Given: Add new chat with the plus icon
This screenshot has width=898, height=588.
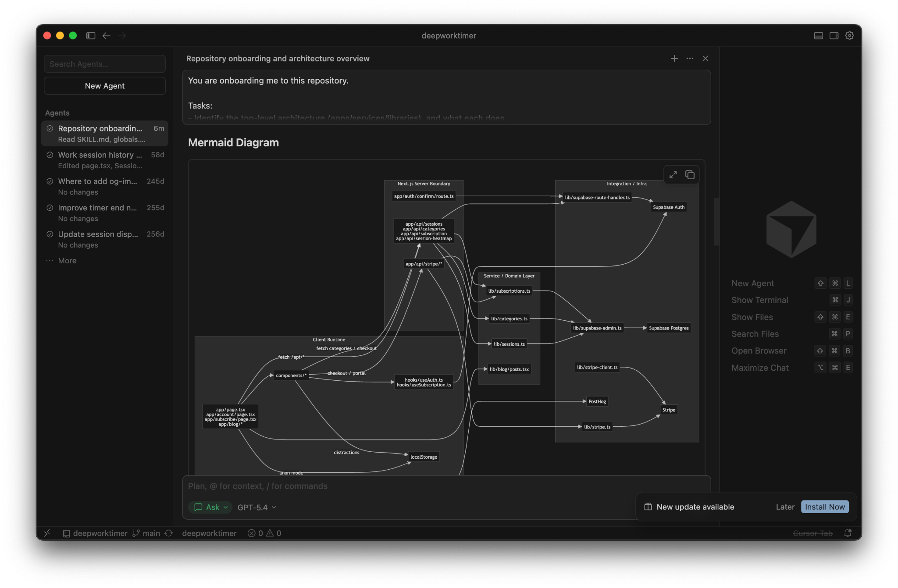Looking at the screenshot, I should (674, 58).
